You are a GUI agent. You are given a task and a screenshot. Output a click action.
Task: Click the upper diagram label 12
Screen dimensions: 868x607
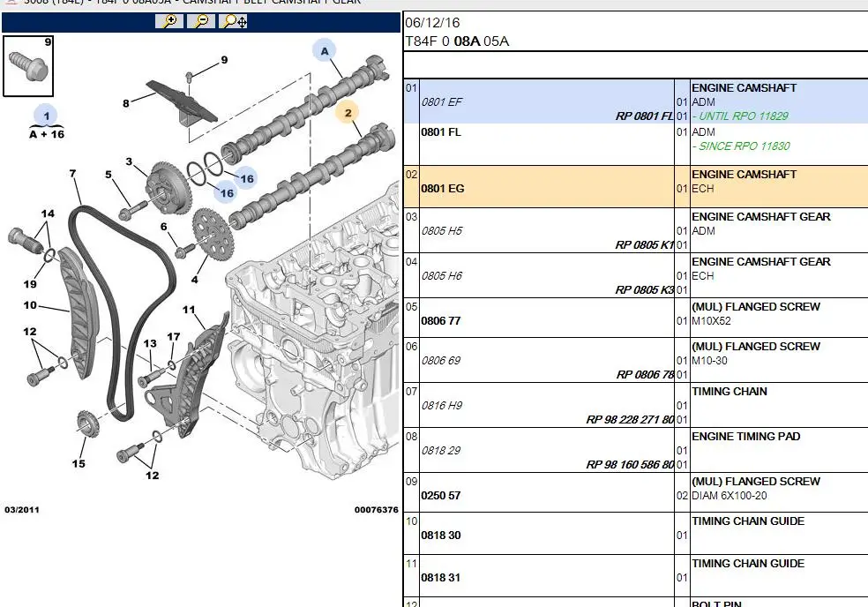(x=30, y=332)
